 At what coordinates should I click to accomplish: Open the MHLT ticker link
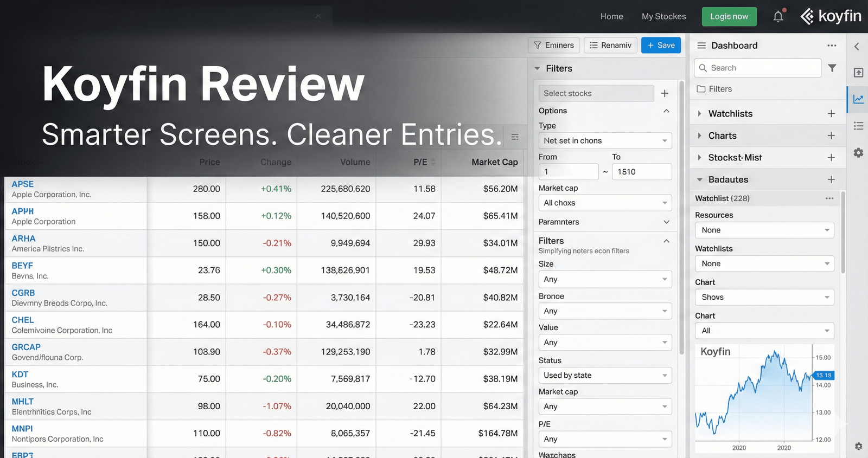23,402
